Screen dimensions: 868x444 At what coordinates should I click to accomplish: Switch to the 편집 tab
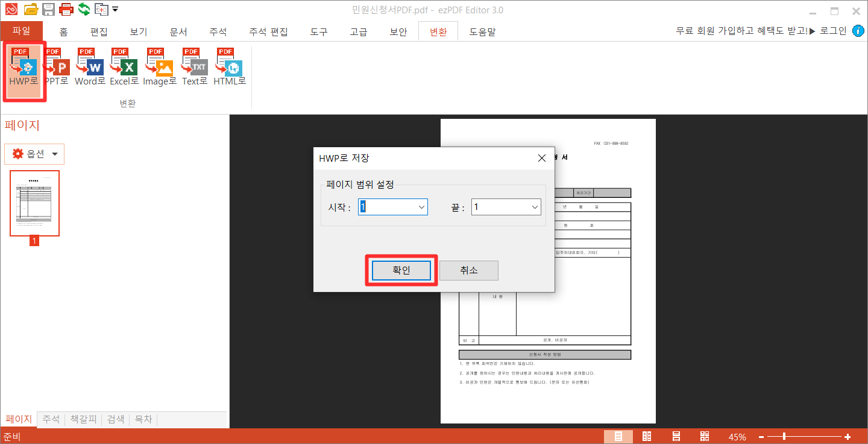(99, 32)
